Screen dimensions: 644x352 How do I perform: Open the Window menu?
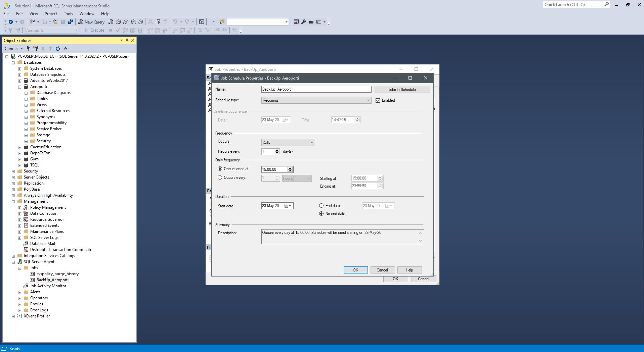pyautogui.click(x=87, y=14)
